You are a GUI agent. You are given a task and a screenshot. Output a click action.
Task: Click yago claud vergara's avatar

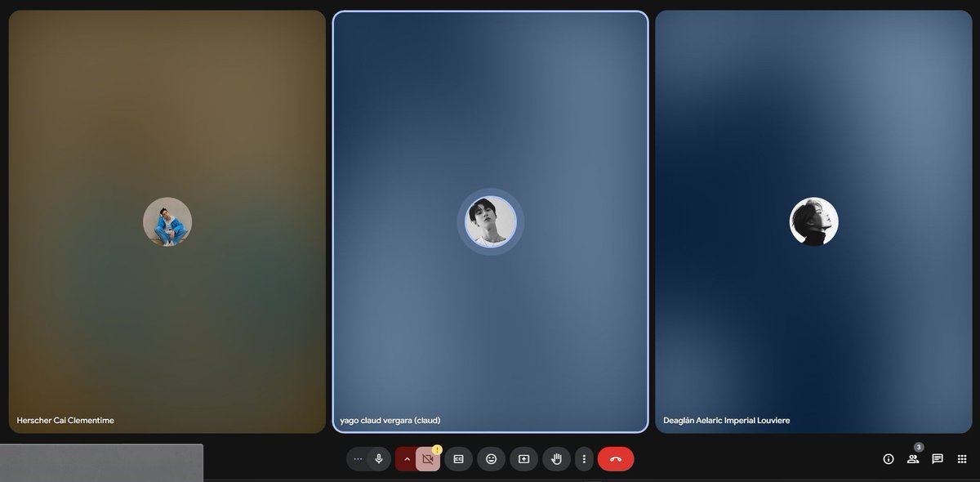pyautogui.click(x=491, y=221)
